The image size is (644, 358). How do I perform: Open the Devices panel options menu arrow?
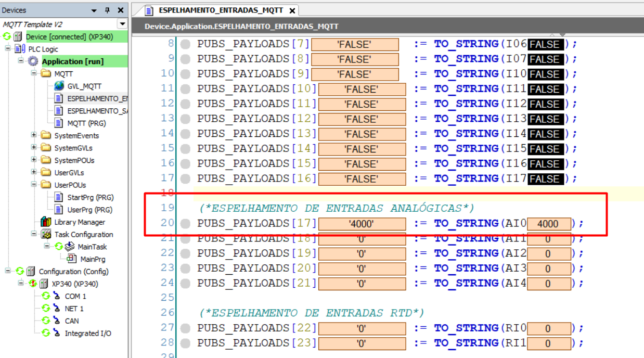click(94, 10)
